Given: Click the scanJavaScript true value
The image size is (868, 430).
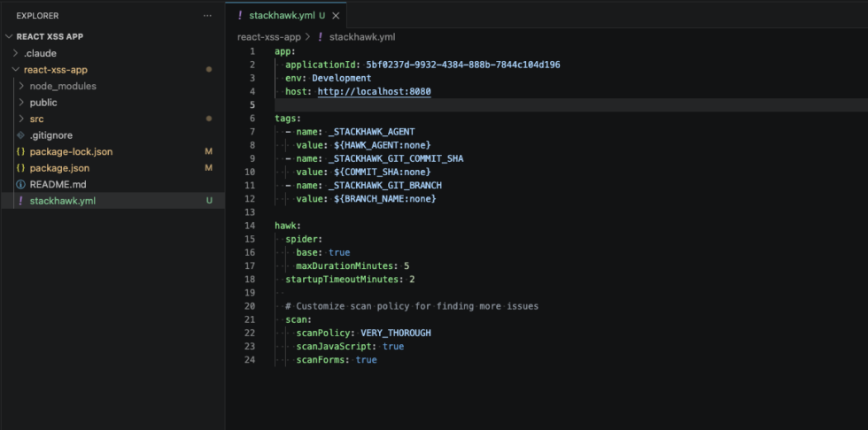Looking at the screenshot, I should 393,346.
